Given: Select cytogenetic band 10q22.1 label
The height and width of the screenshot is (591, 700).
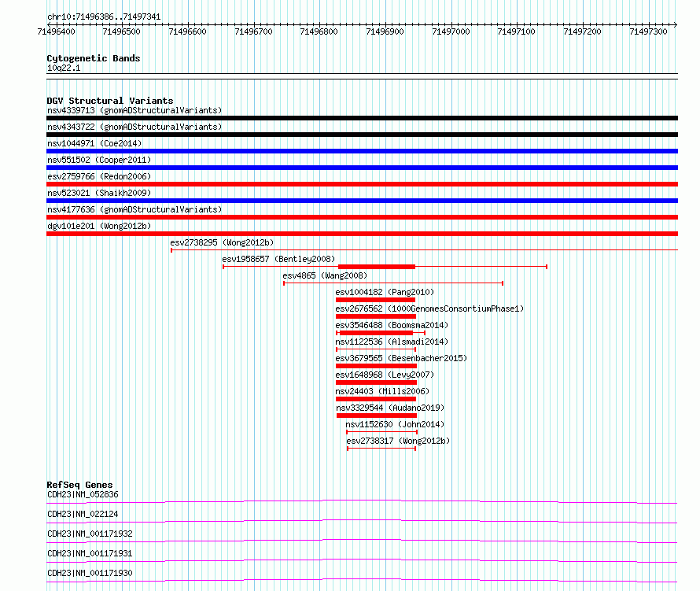Looking at the screenshot, I should (64, 68).
